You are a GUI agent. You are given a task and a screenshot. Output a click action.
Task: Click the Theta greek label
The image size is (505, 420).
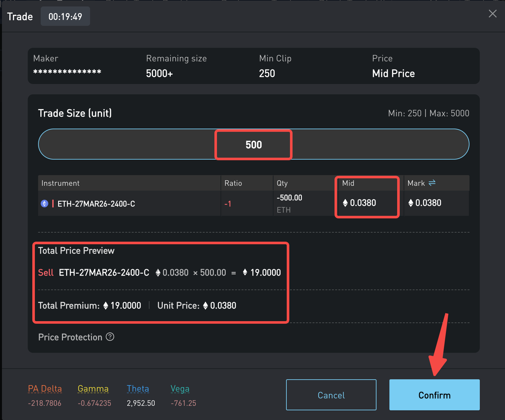(x=138, y=389)
